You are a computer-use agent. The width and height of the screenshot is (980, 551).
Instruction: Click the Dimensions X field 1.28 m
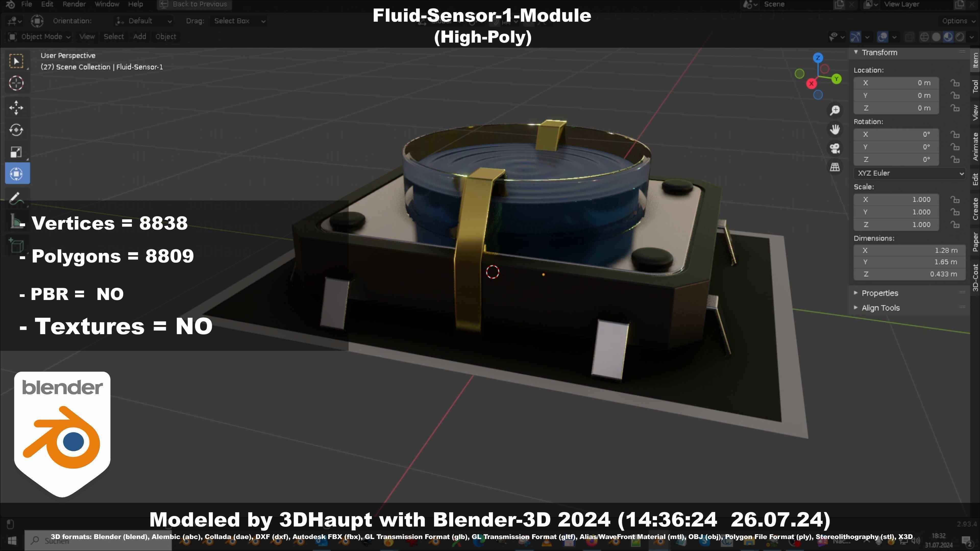click(x=909, y=250)
